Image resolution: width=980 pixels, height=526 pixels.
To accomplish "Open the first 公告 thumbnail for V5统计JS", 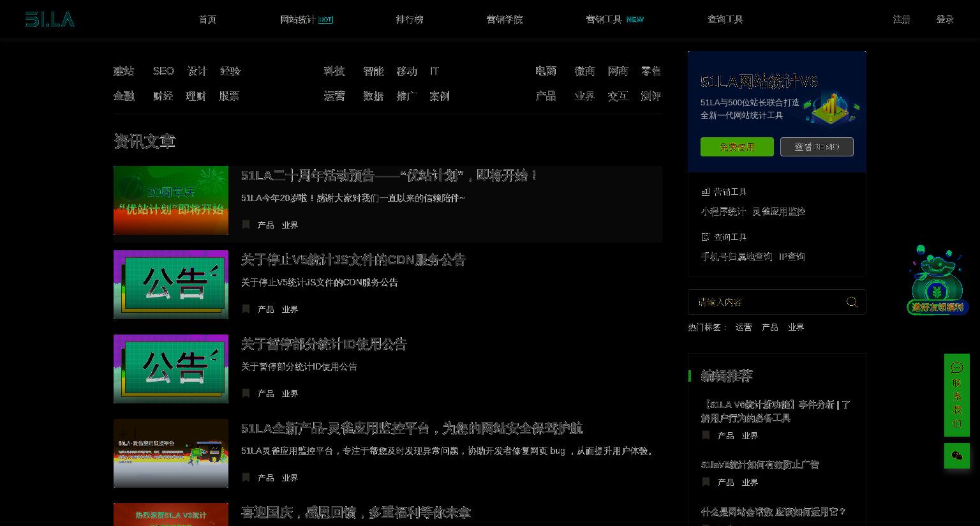I will point(171,285).
